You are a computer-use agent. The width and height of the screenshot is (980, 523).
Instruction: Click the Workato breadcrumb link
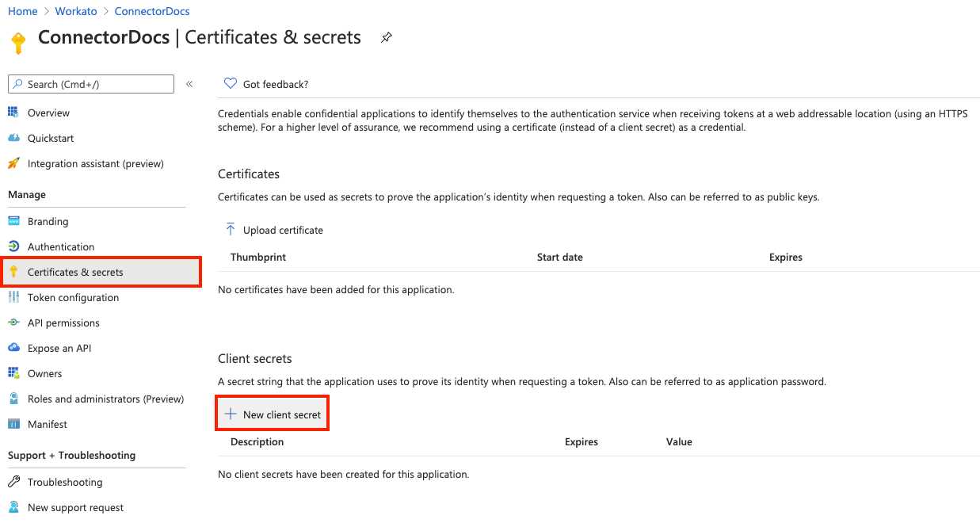pos(76,11)
